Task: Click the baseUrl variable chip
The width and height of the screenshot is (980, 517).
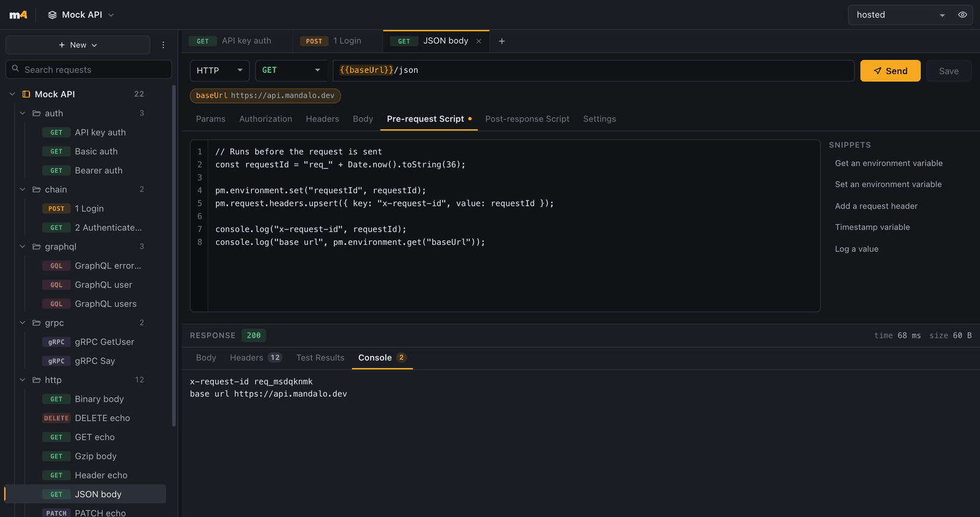Action: (x=265, y=96)
